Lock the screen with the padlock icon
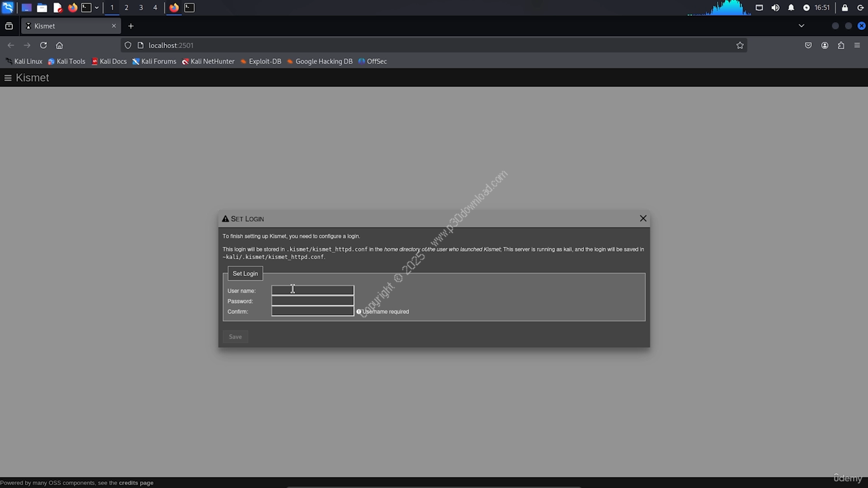The image size is (868, 488). tap(844, 7)
